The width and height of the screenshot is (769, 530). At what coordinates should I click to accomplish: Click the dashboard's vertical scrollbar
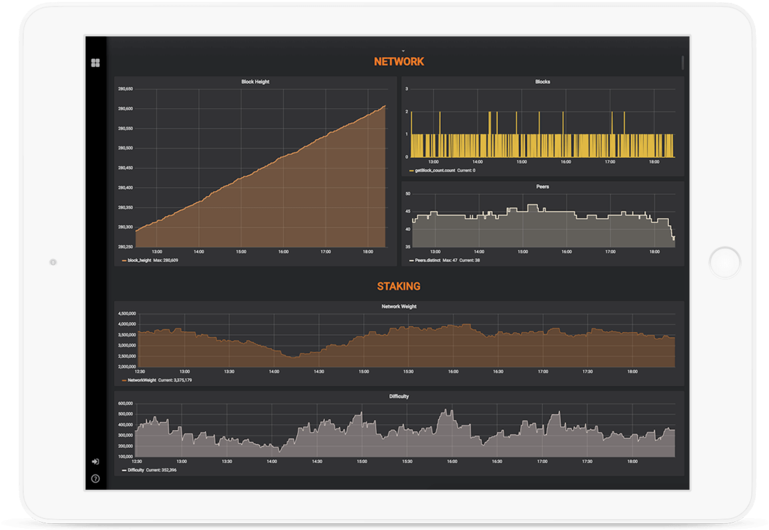(683, 63)
